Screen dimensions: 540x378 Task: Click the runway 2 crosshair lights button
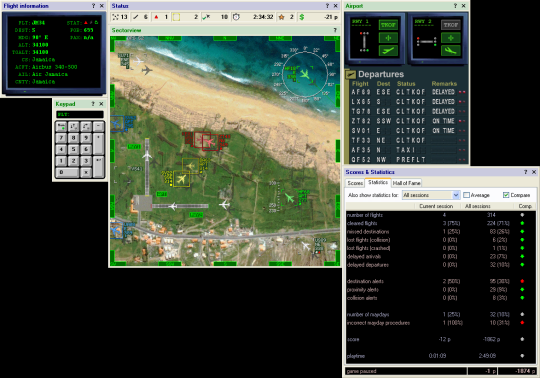click(451, 38)
